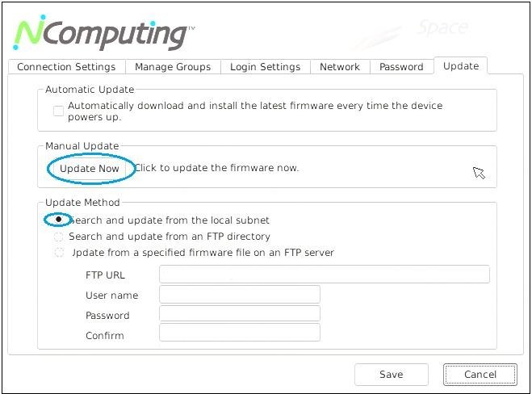The width and height of the screenshot is (532, 394).
Task: Choose search and update from FTP directory
Action: 59,237
